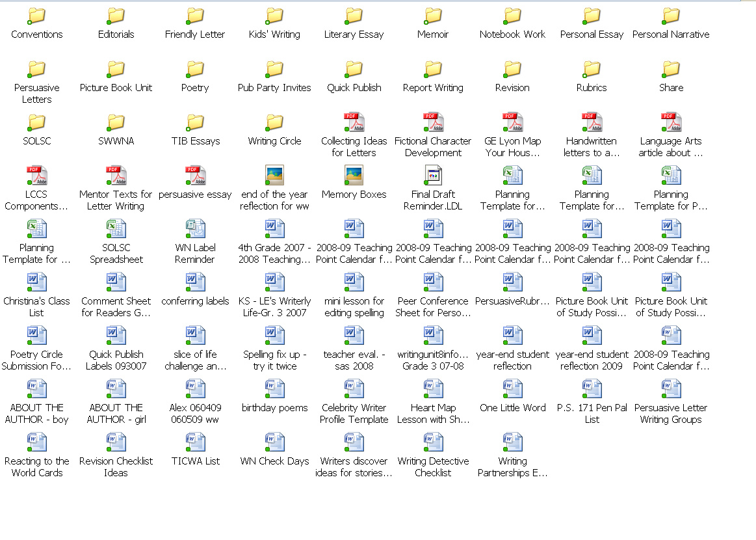Click the TICWA List file name label

pyautogui.click(x=195, y=461)
